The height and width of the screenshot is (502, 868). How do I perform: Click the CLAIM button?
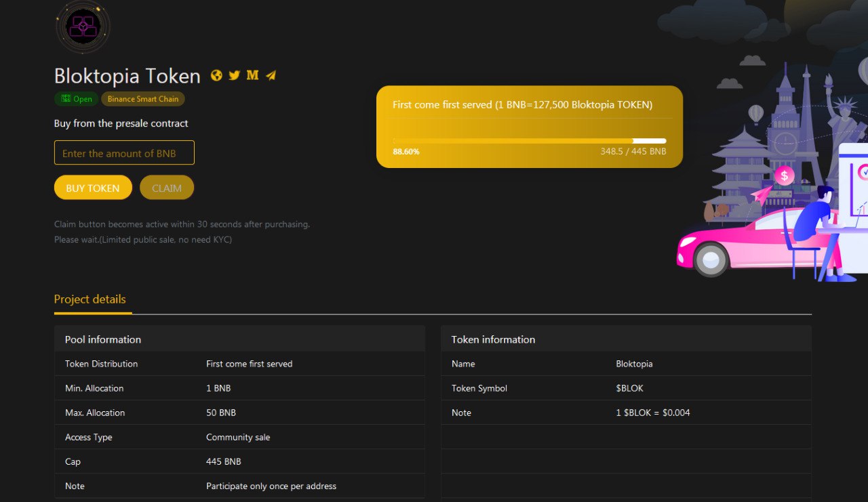[x=167, y=188]
